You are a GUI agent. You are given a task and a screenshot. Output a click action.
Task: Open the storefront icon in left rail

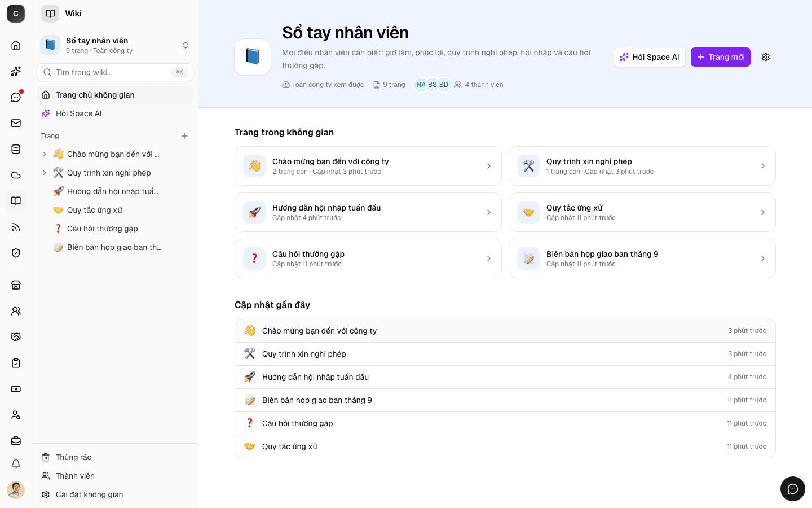[x=16, y=285]
